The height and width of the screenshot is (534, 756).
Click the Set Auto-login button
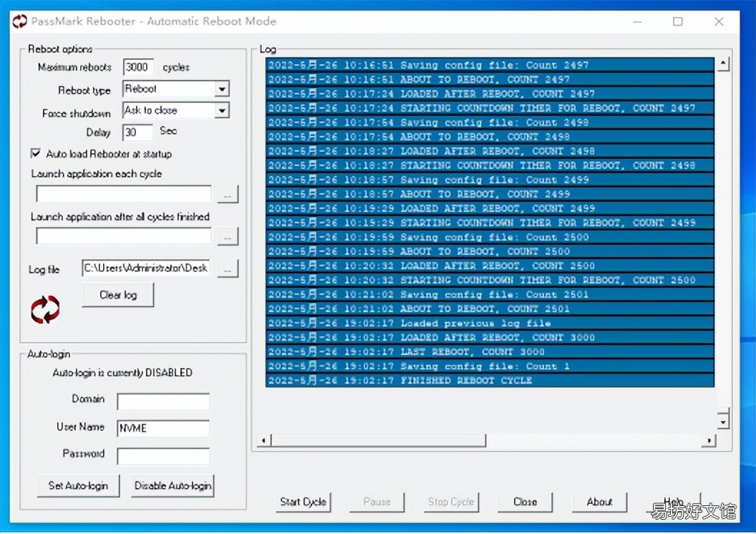pyautogui.click(x=78, y=486)
